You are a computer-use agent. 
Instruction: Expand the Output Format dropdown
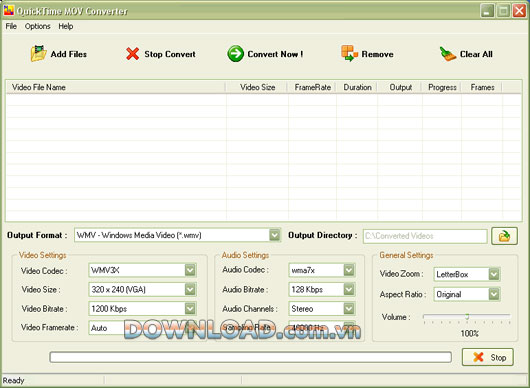tap(274, 235)
